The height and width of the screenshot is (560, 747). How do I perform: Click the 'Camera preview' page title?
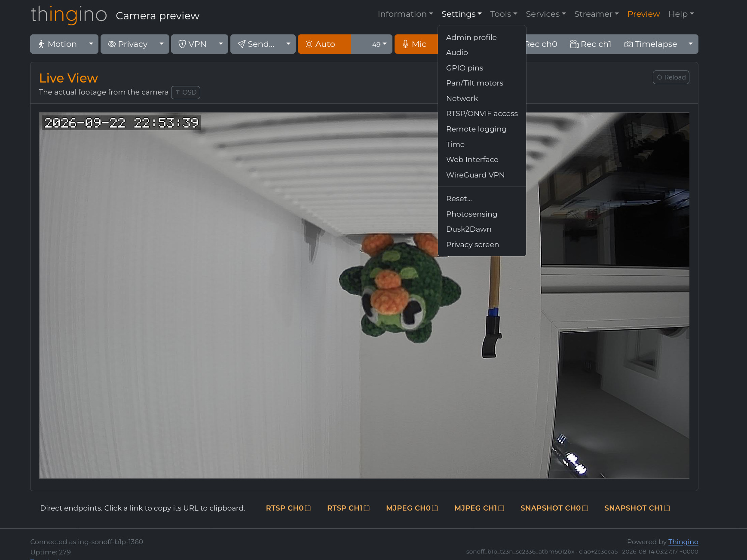click(x=158, y=16)
